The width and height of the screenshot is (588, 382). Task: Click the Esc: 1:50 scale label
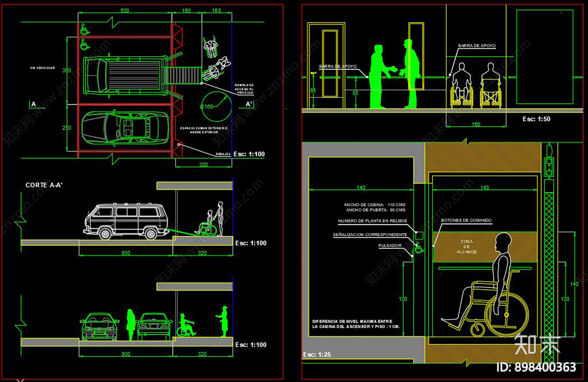(x=536, y=119)
